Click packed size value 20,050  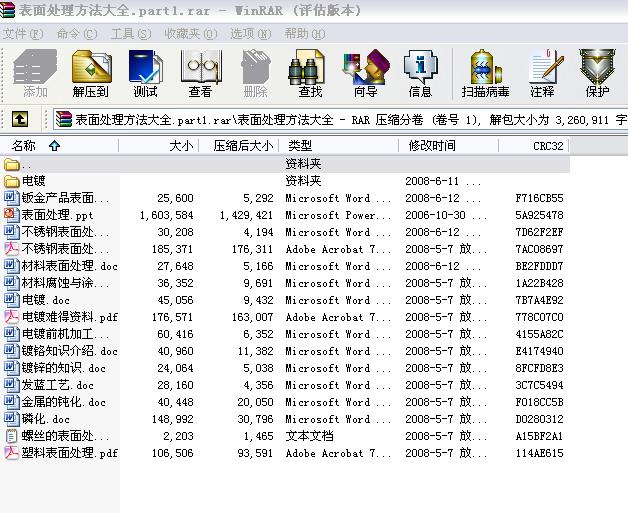click(256, 402)
